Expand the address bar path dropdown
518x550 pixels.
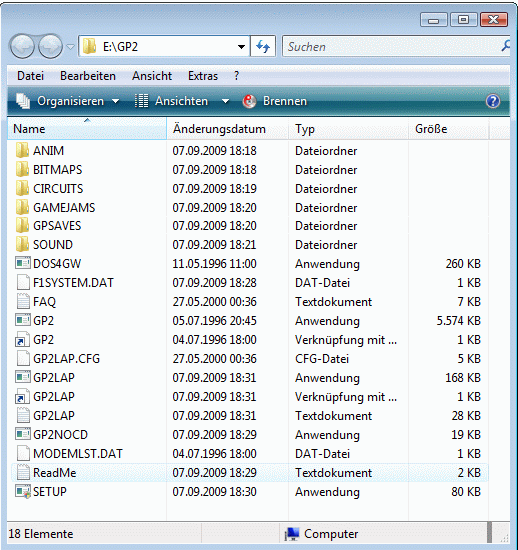click(x=241, y=47)
